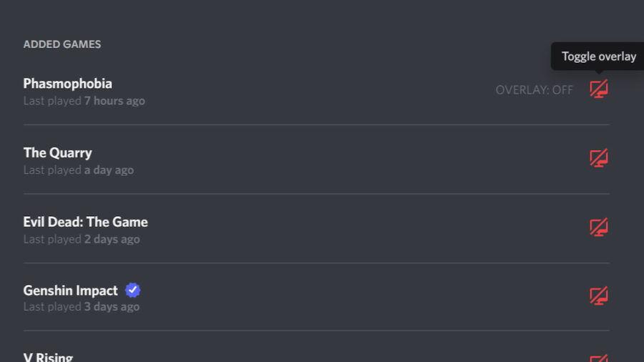Toggle overlay for Phasmophobia
Screen dimensions: 644x362
(599, 89)
